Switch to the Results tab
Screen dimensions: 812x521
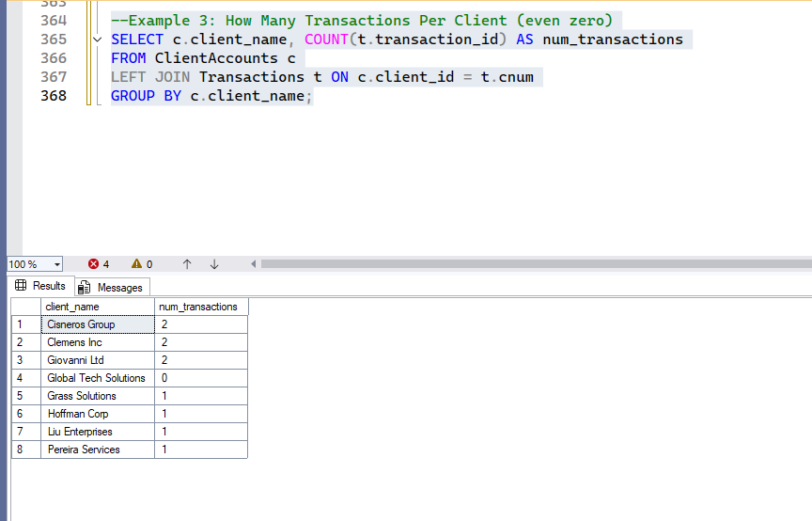pos(40,286)
